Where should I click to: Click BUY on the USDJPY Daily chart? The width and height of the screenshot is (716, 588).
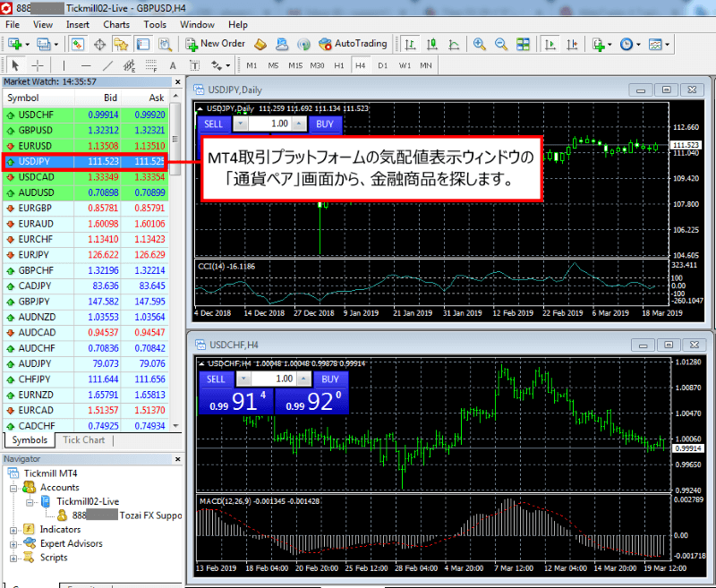point(325,124)
